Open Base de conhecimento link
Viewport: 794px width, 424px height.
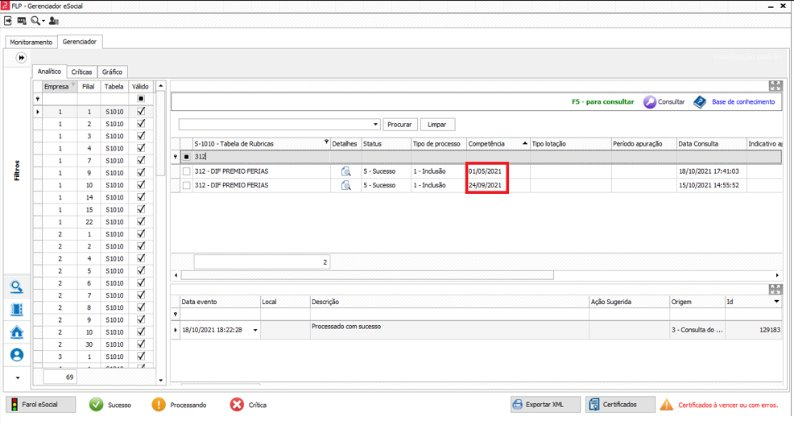pyautogui.click(x=743, y=102)
